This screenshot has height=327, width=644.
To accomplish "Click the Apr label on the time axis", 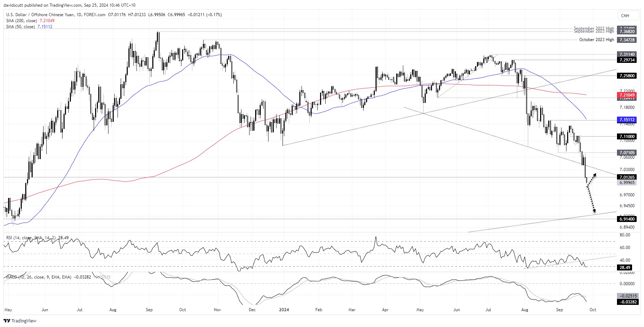I will [385, 310].
